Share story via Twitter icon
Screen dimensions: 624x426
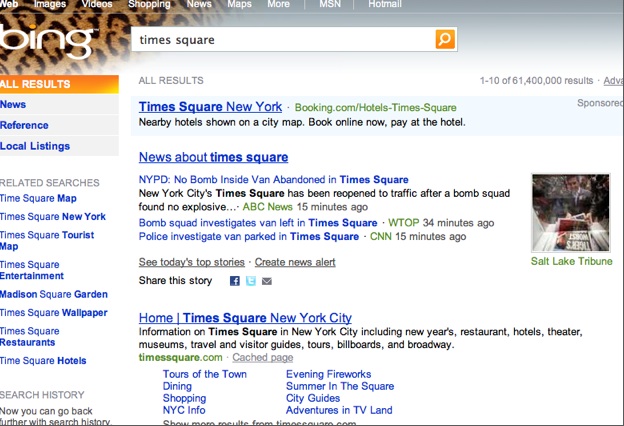251,282
